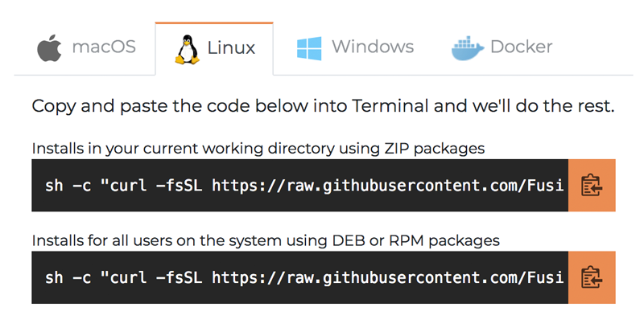The width and height of the screenshot is (644, 336).
Task: Select the Linux tab label
Action: point(231,47)
